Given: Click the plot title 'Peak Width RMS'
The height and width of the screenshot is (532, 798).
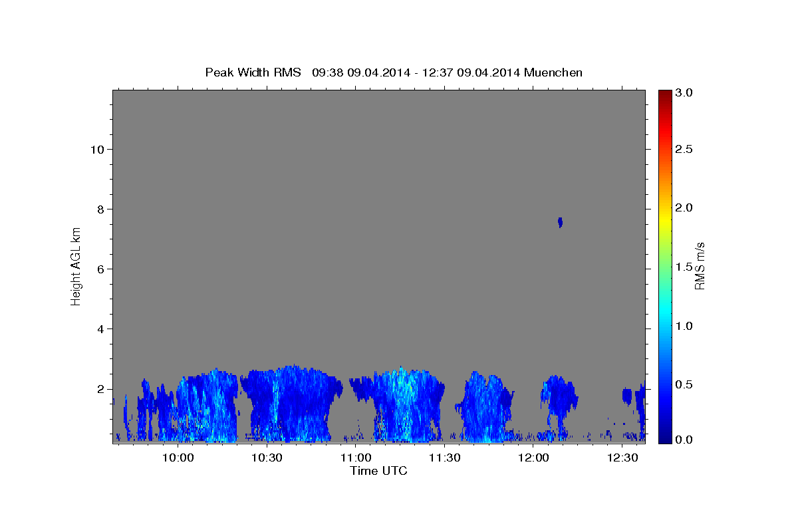Looking at the screenshot, I should (x=253, y=72).
